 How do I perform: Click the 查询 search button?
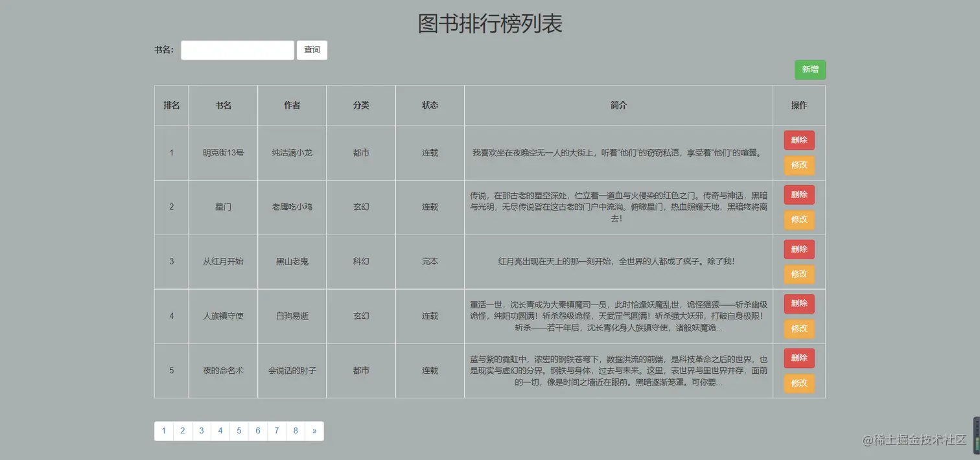click(x=312, y=50)
